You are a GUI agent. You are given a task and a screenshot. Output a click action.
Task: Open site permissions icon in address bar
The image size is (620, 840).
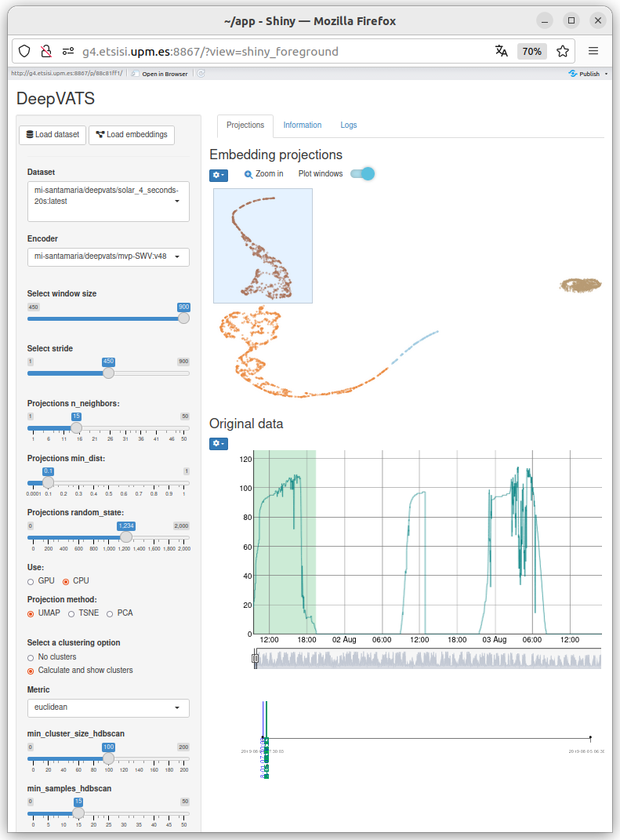[68, 52]
